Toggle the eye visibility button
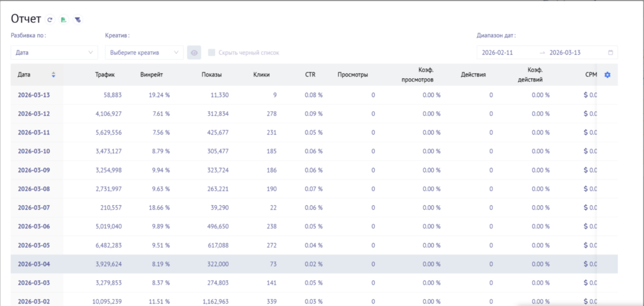This screenshot has height=306, width=644. (194, 52)
